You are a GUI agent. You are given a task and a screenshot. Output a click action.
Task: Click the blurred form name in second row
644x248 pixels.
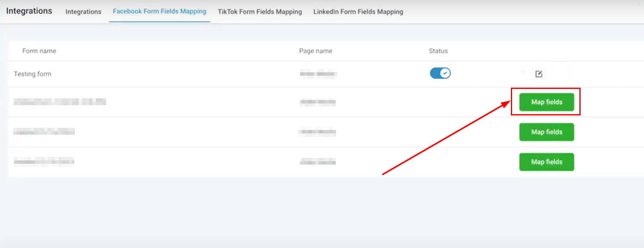[x=60, y=102]
